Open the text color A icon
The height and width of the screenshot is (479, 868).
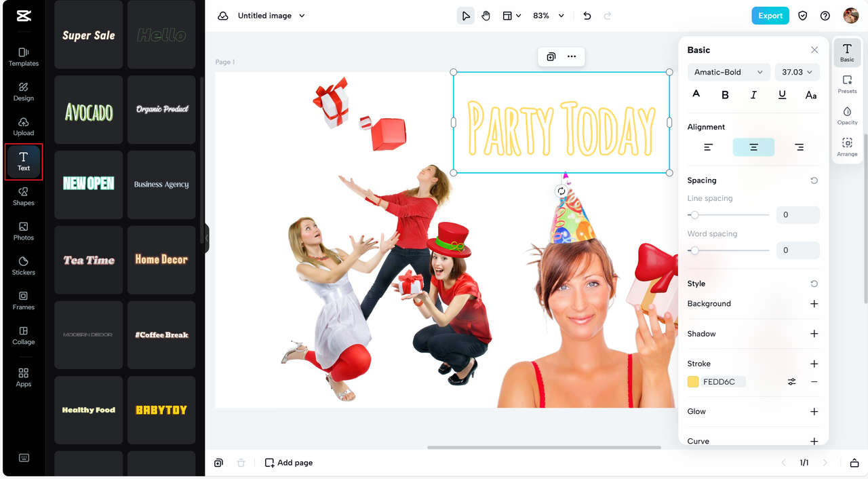click(696, 95)
